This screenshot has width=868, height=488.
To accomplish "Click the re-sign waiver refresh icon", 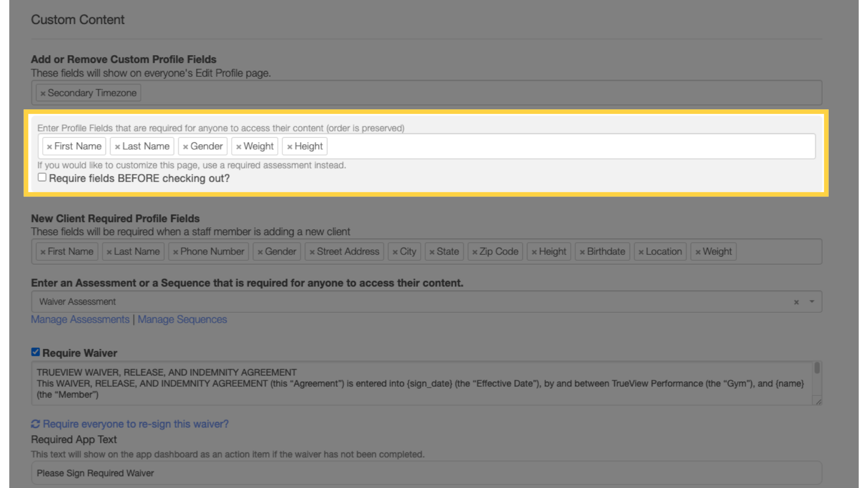I will tap(35, 424).
